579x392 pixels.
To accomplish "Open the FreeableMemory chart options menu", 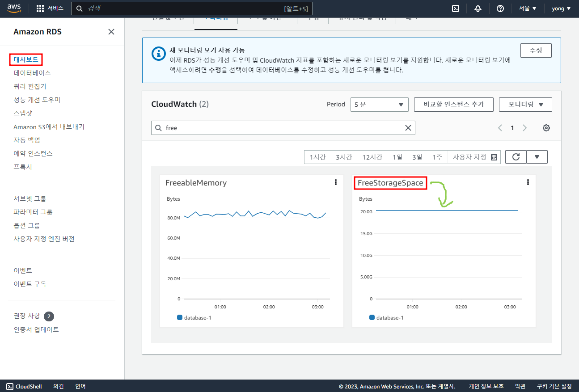I will click(336, 182).
